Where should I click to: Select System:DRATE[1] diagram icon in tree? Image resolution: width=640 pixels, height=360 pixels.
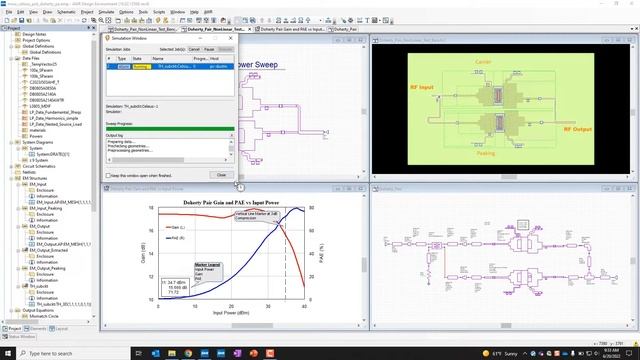click(x=32, y=154)
